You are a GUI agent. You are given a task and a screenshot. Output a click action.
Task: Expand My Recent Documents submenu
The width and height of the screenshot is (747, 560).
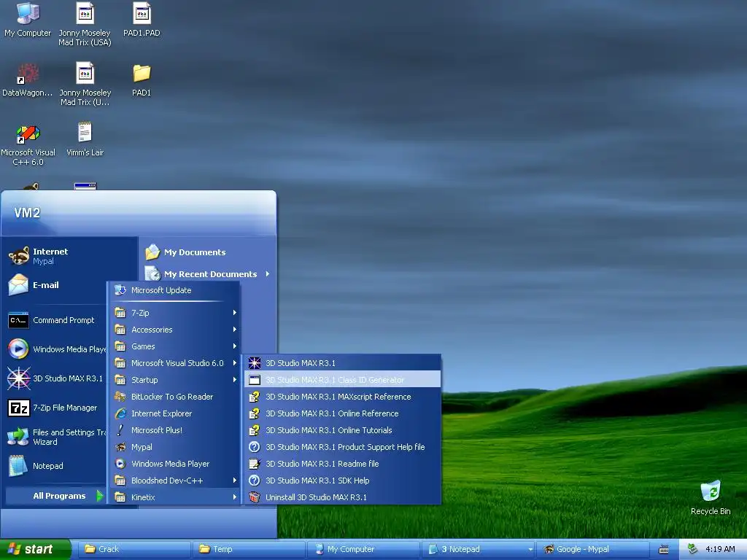coord(208,274)
